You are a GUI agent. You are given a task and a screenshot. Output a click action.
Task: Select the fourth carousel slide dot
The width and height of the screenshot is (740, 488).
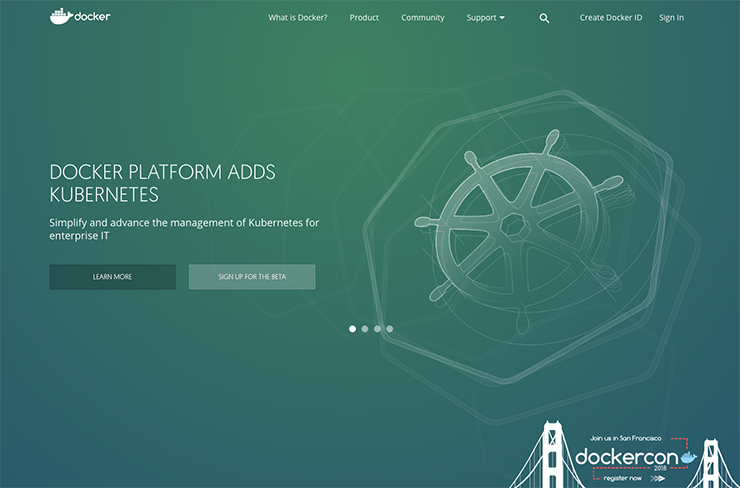[x=389, y=329]
